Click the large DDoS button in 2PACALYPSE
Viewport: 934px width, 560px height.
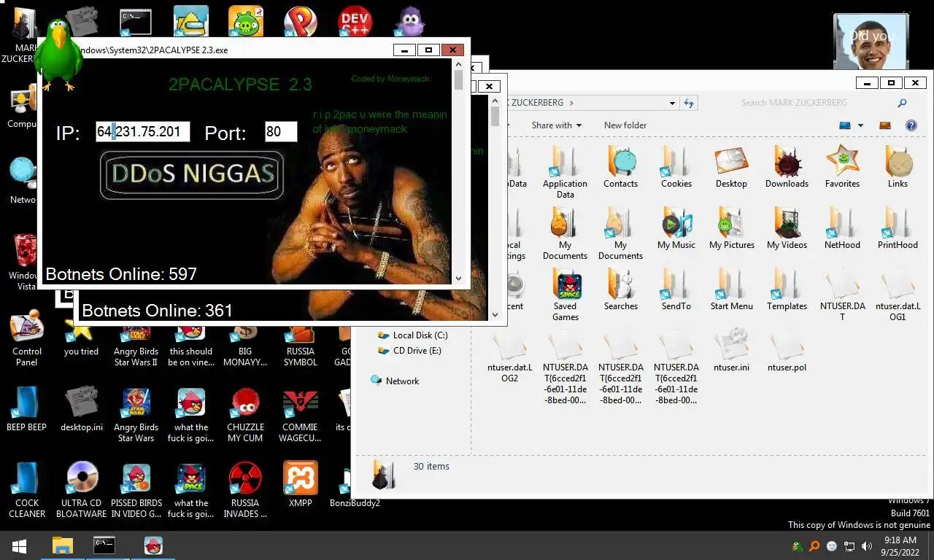(x=192, y=174)
